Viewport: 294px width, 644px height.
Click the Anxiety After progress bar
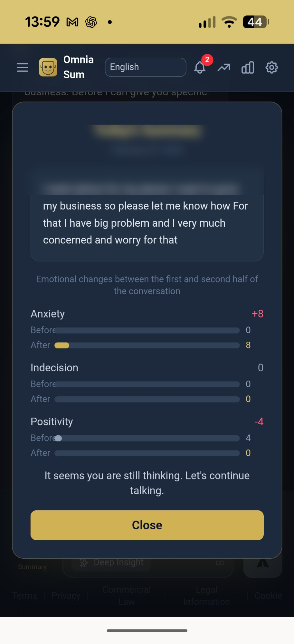point(147,346)
